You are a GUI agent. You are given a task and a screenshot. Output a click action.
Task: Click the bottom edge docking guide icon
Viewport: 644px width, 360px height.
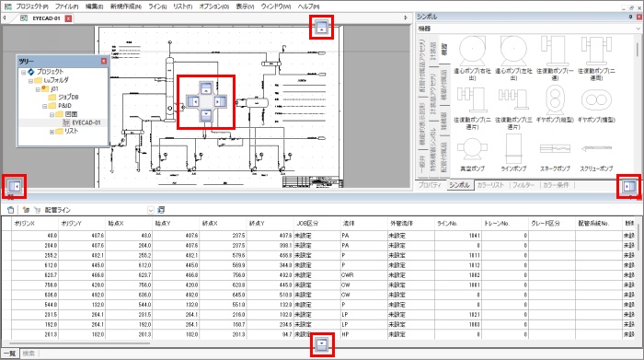tap(322, 344)
